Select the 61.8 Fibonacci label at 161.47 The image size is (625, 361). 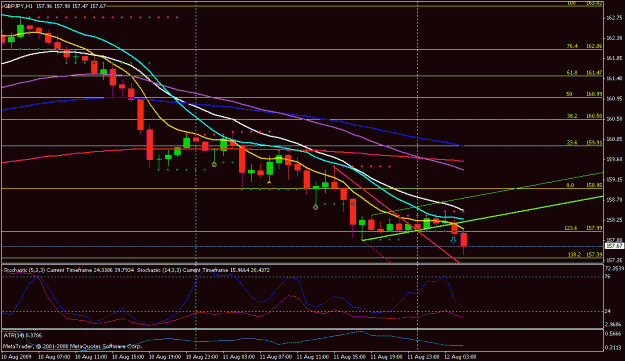pyautogui.click(x=584, y=73)
